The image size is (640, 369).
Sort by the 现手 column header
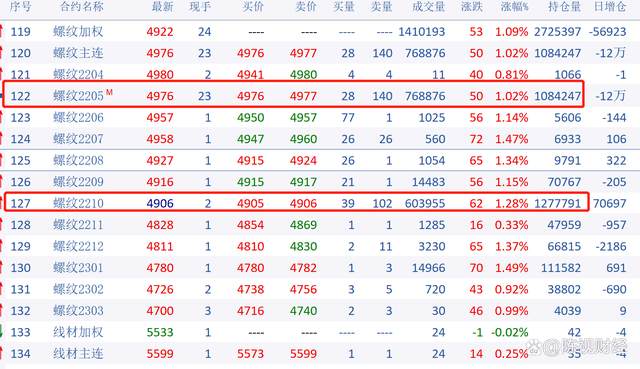200,7
